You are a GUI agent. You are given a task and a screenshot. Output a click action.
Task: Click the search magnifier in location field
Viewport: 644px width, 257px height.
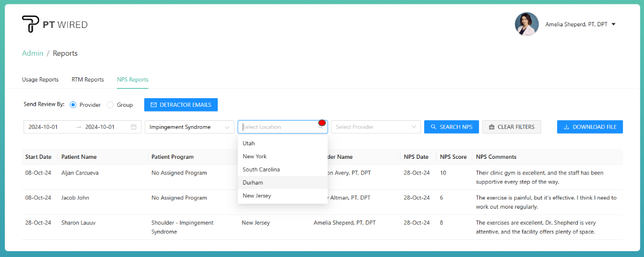tap(321, 127)
